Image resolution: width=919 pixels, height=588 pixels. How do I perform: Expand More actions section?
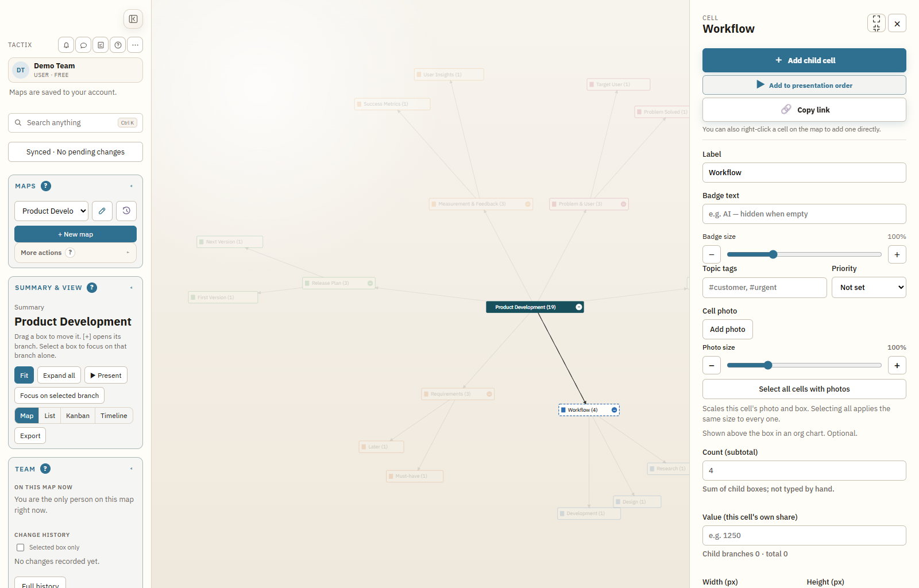coord(75,253)
